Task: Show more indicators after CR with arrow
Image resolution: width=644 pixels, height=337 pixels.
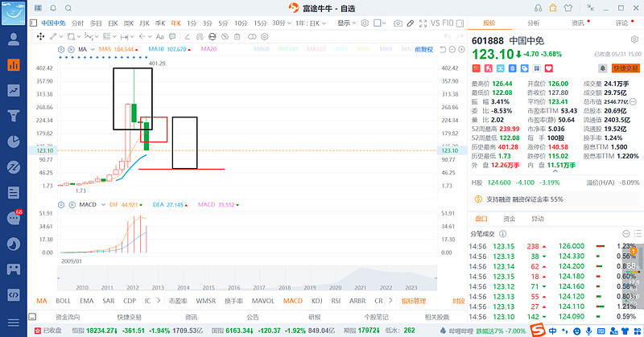Action: click(390, 301)
